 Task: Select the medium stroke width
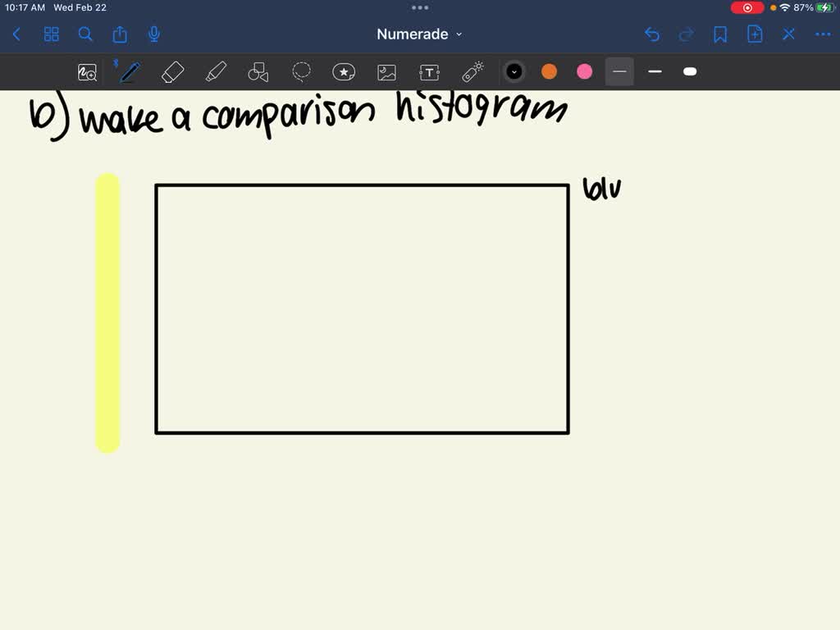coord(655,72)
